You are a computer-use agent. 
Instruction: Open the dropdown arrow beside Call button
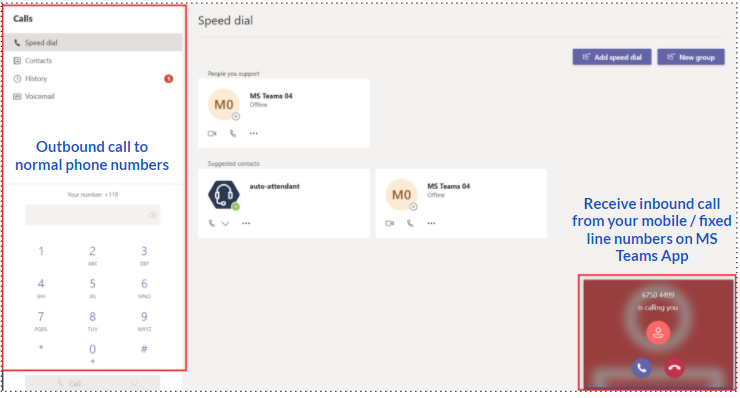point(135,383)
